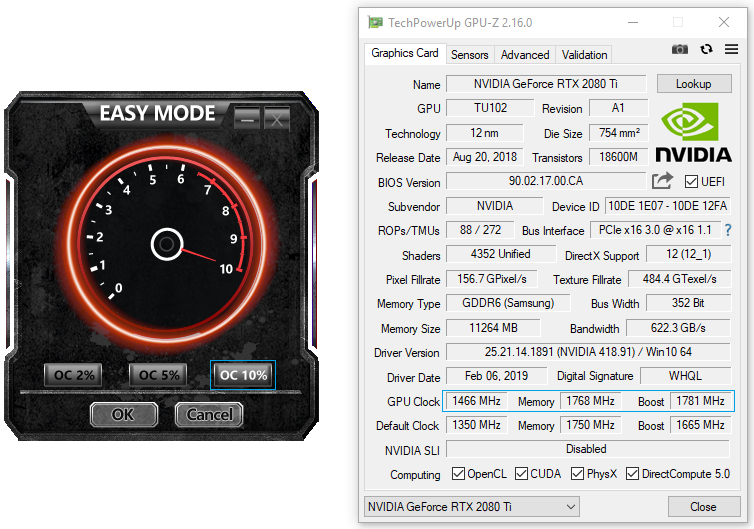This screenshot has height=529, width=754.
Task: Click the Memory Size 11264 MB value
Action: click(x=493, y=328)
